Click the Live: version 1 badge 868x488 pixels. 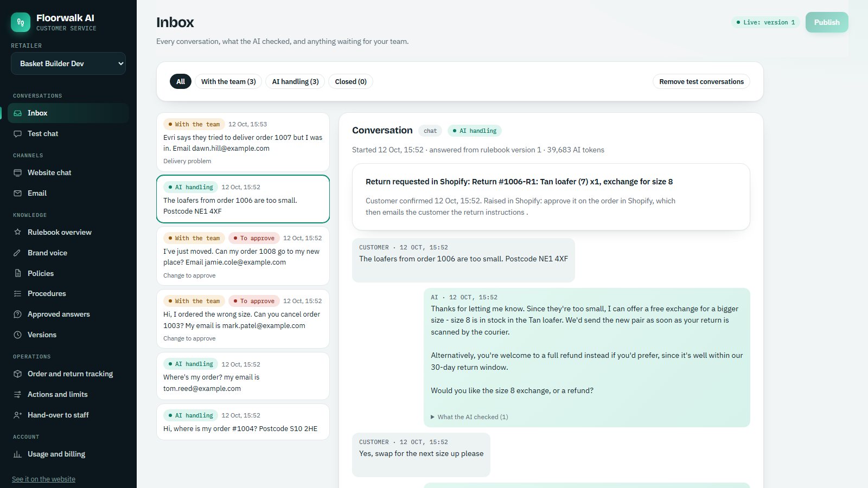[765, 22]
